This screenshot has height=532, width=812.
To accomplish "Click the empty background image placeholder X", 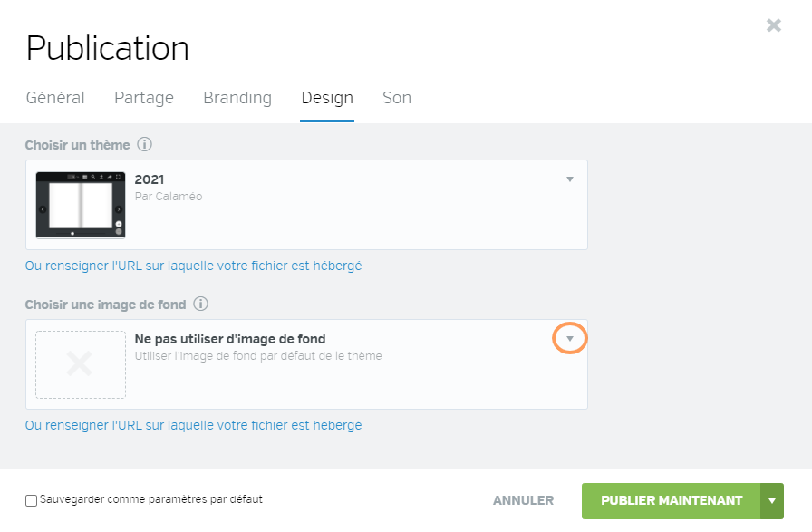I will (x=81, y=364).
